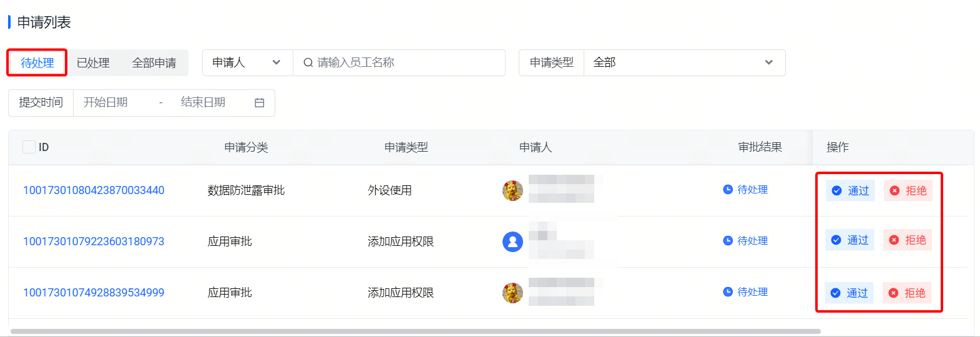980x337 pixels.
Task: Open request ID 1001730107922360318​0973
Action: click(94, 242)
